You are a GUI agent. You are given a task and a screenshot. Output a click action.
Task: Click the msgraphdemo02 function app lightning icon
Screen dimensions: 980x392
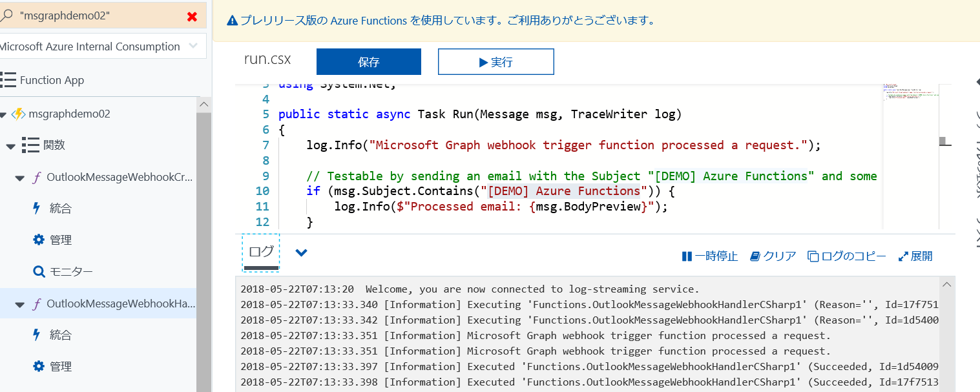19,113
